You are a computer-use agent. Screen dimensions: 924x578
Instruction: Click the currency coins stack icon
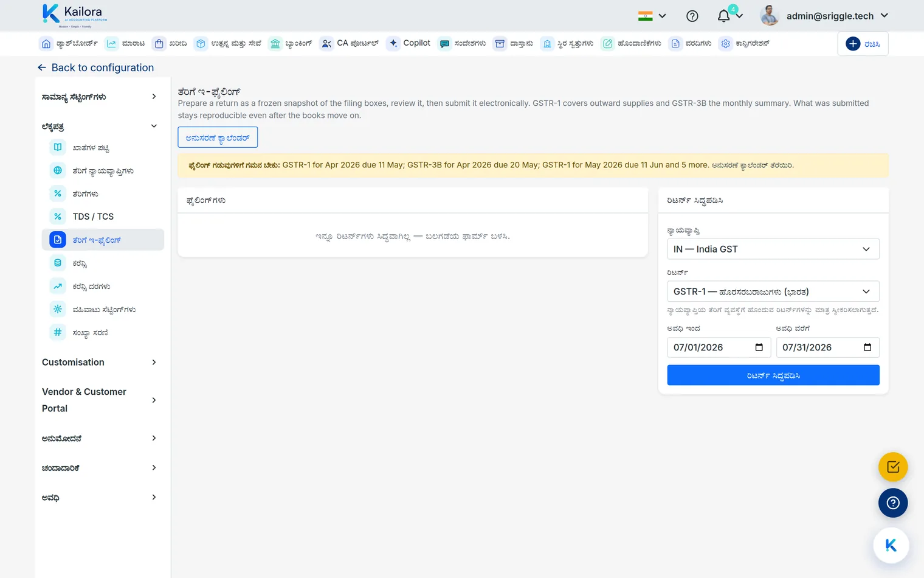58,263
